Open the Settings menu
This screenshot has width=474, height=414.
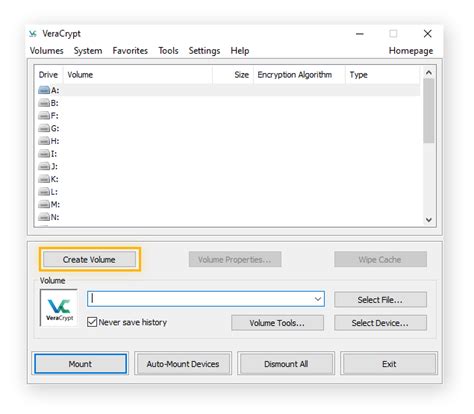pyautogui.click(x=204, y=51)
